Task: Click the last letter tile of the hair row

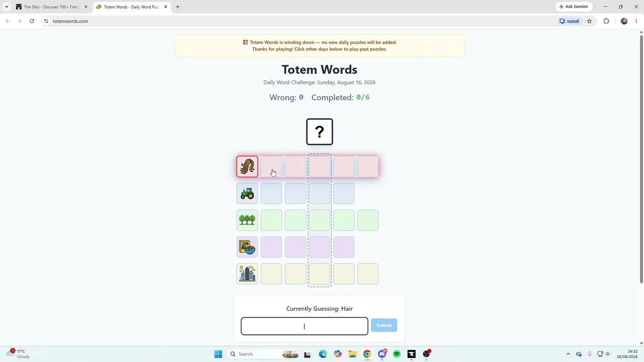Action: point(368,166)
